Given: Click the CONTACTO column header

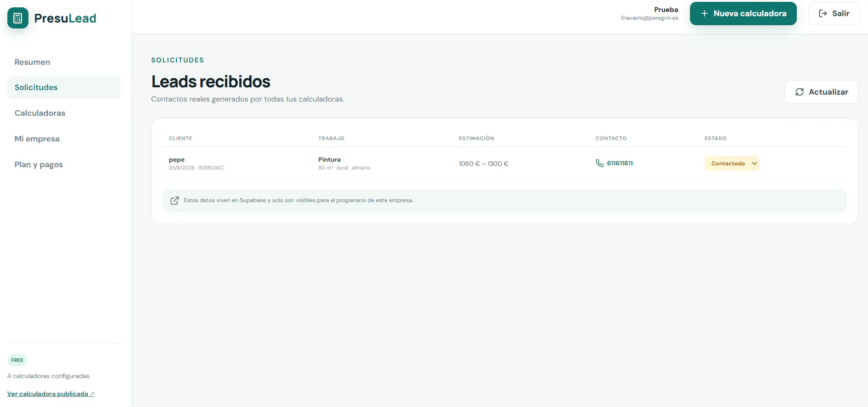Looking at the screenshot, I should tap(611, 138).
